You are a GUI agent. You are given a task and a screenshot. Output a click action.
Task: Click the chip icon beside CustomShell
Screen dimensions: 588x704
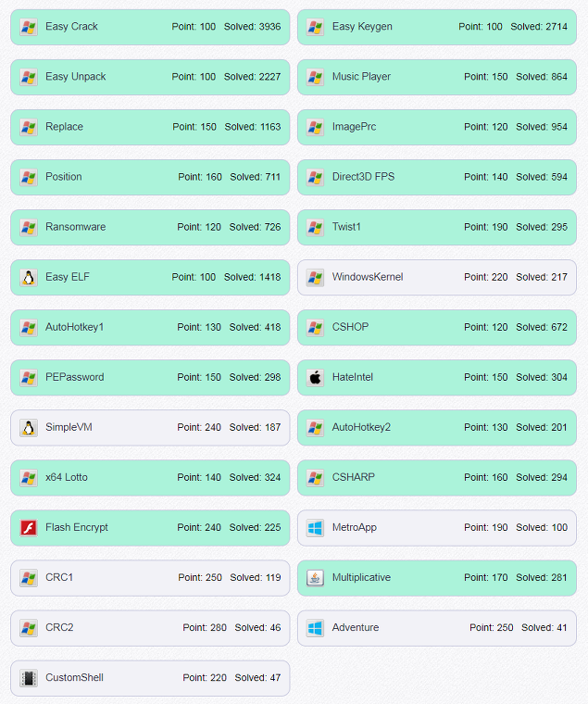tap(29, 678)
